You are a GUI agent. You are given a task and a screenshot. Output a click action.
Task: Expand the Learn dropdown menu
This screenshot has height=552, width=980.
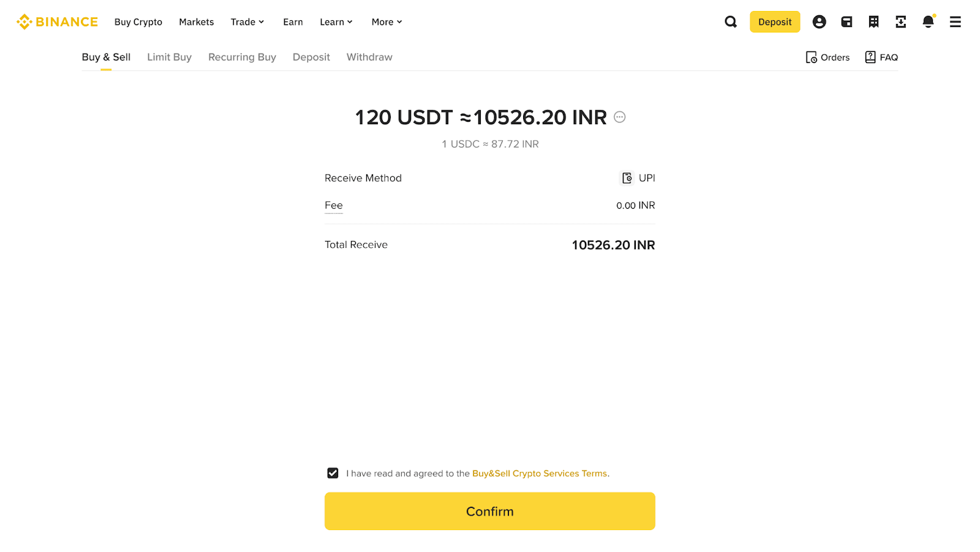point(336,22)
